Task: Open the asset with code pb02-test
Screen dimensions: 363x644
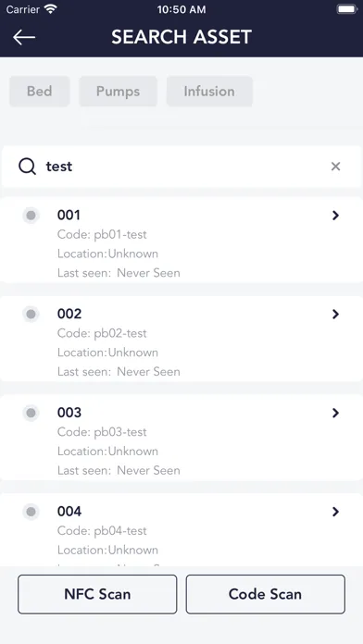Action: pos(181,339)
